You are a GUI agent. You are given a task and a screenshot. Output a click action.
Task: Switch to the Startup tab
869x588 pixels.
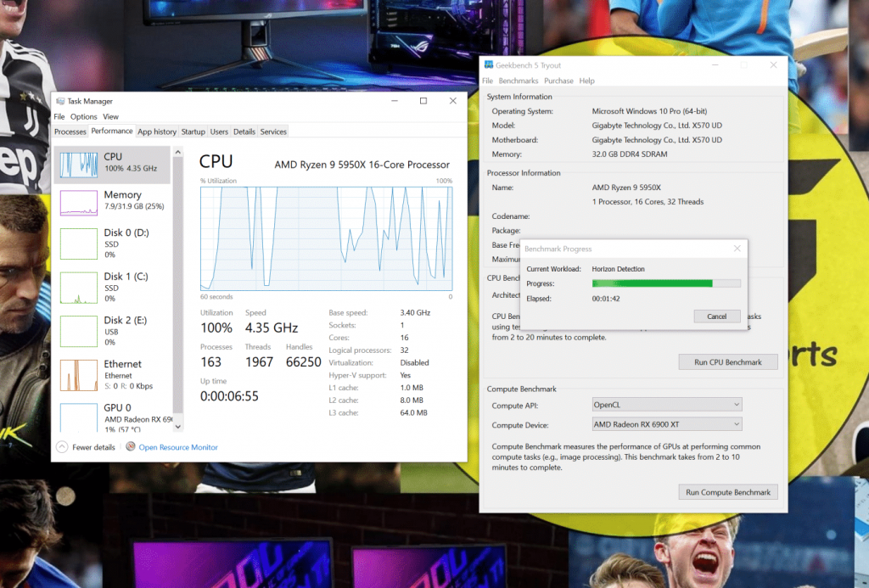pyautogui.click(x=193, y=132)
